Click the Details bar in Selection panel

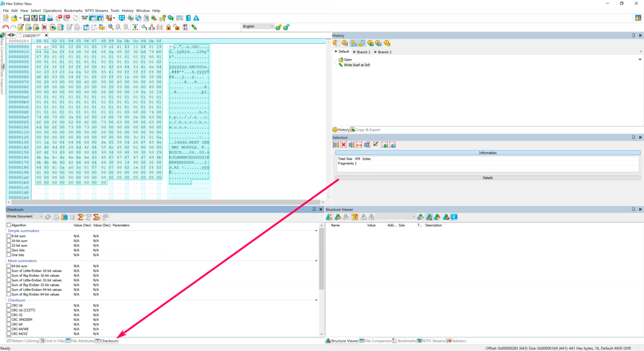pyautogui.click(x=488, y=178)
